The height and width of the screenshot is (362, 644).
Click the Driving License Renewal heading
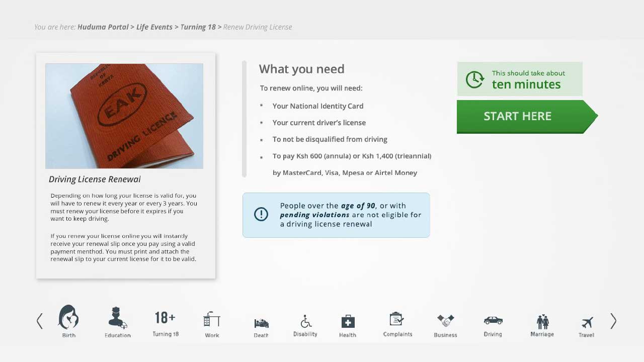[95, 179]
